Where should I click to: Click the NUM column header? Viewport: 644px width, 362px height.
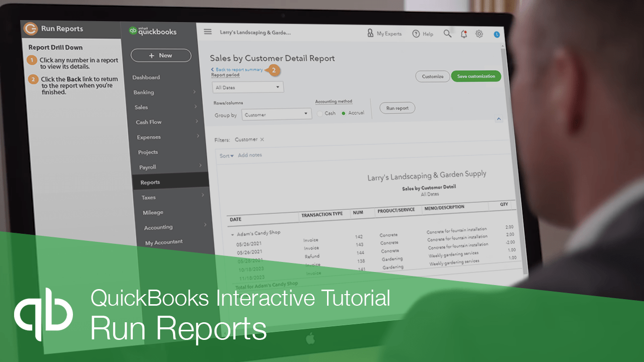click(358, 213)
